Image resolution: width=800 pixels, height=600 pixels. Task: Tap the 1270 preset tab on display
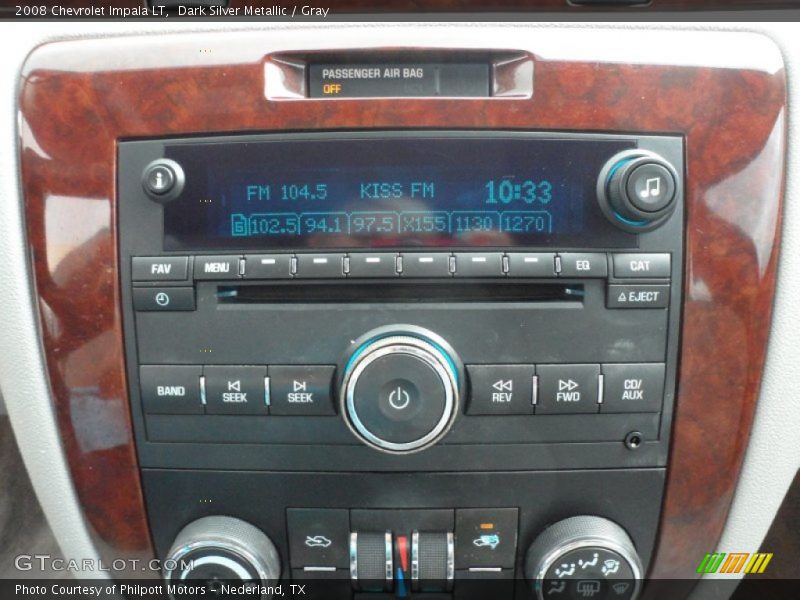[x=526, y=223]
